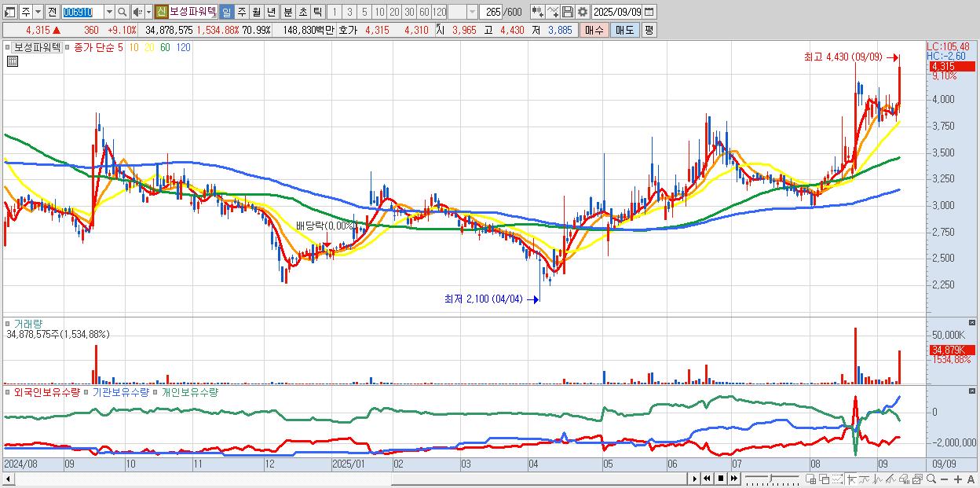
Task: Click the overlapping windows icon in the bottom bar
Action: point(825,479)
